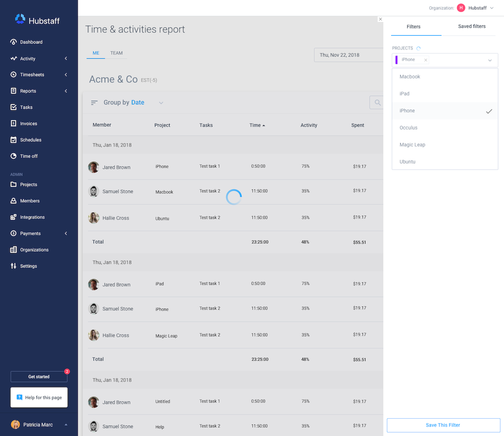Open the organization switcher chevron

tap(492, 8)
